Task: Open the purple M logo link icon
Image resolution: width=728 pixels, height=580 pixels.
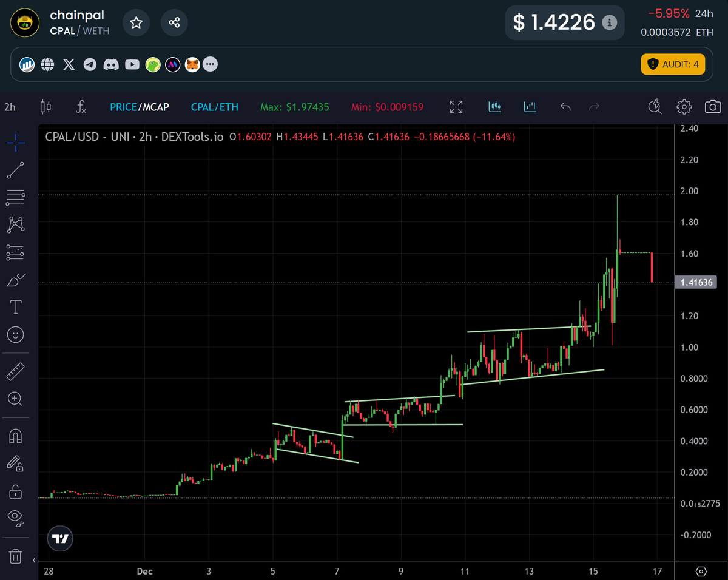Action: (172, 64)
